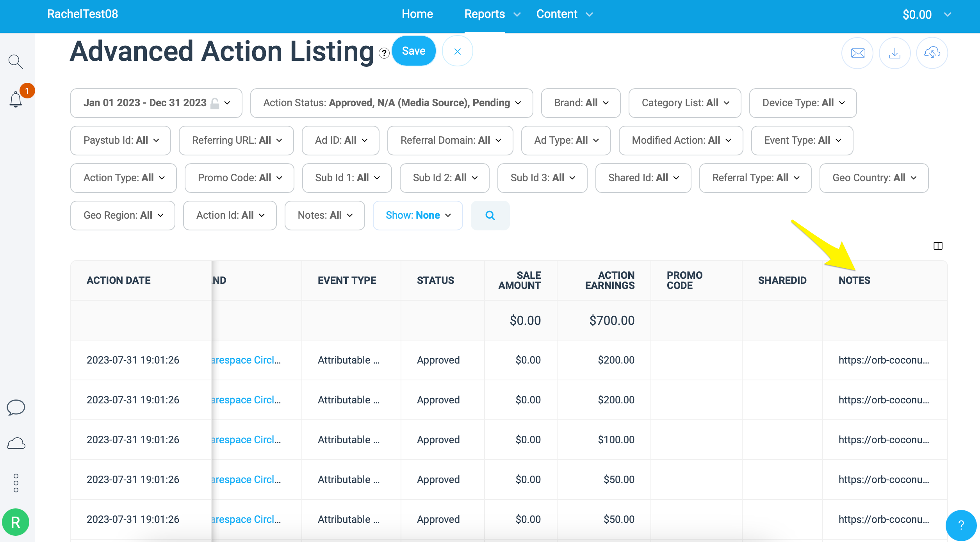Click the search magnifier icon in filters
The width and height of the screenshot is (980, 542).
tap(490, 215)
